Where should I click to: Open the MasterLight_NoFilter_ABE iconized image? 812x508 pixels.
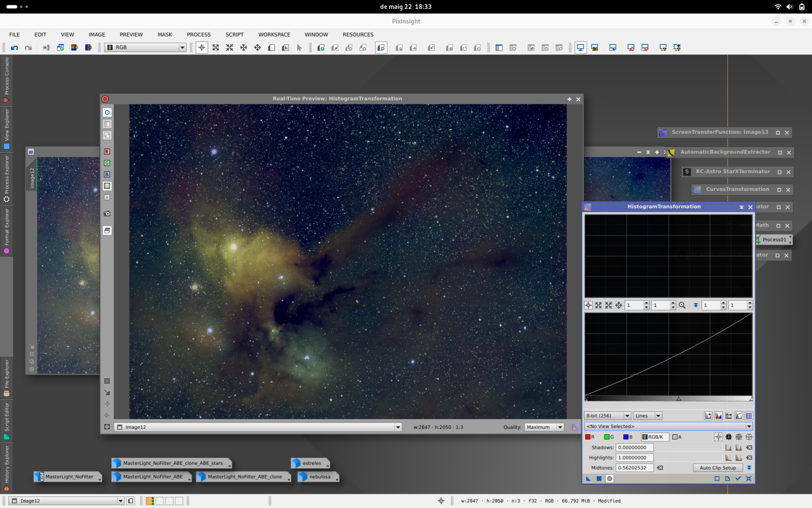tap(151, 477)
